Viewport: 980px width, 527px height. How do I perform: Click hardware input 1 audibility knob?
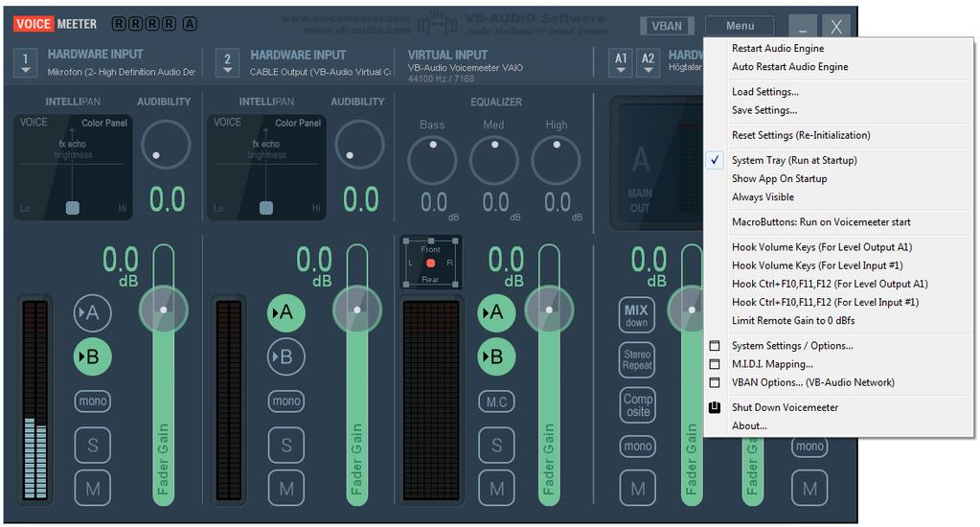[x=166, y=145]
